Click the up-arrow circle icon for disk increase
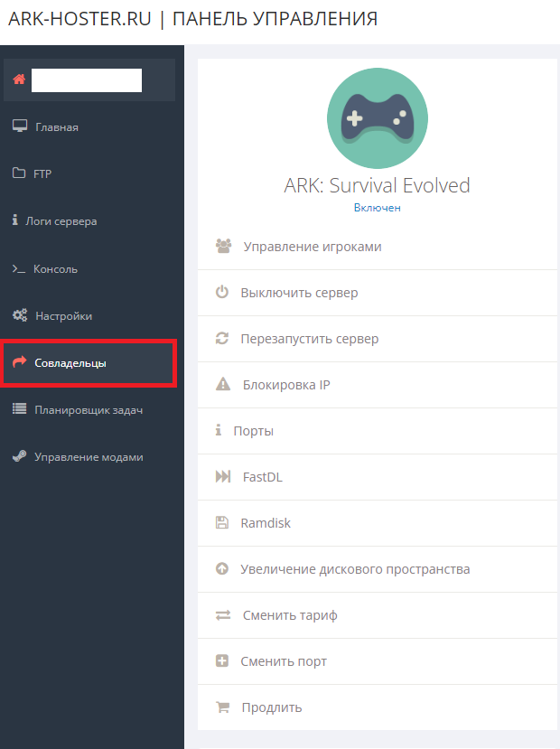Image resolution: width=560 pixels, height=749 pixels. click(x=222, y=568)
